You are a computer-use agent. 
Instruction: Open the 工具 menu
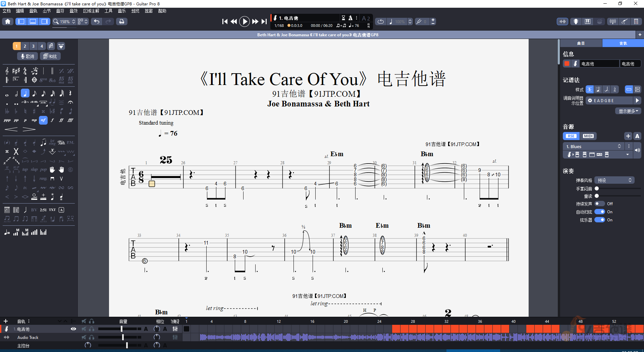(108, 11)
